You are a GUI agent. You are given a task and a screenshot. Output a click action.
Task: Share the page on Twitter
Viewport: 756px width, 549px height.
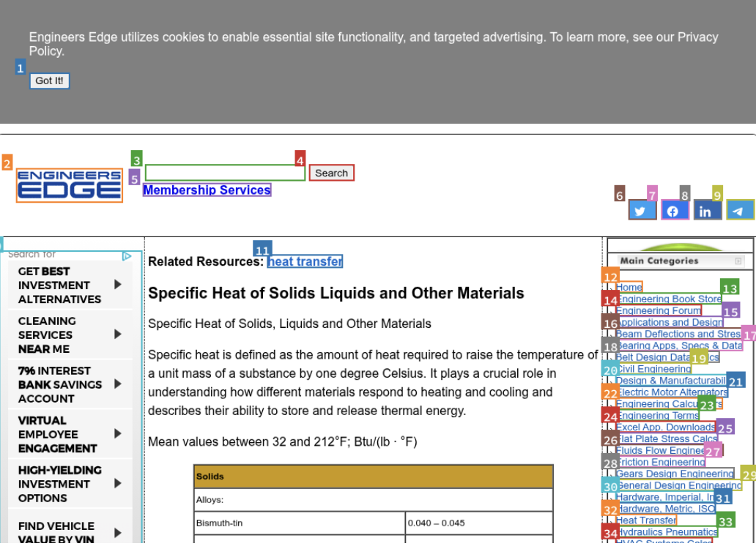point(642,210)
